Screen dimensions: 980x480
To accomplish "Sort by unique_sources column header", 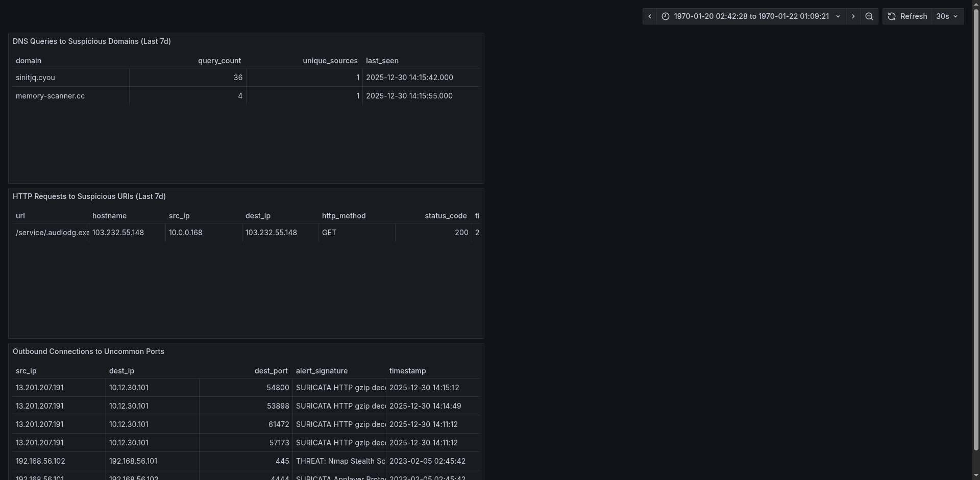I will tap(330, 61).
